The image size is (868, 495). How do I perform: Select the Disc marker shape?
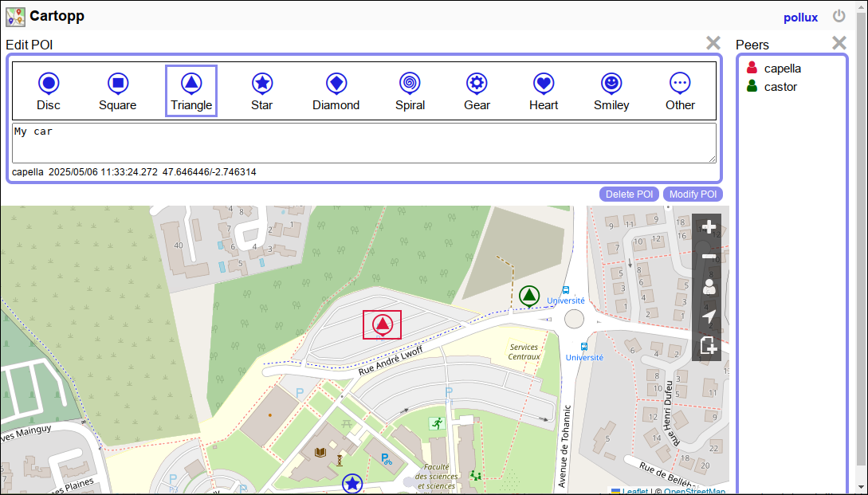click(49, 91)
